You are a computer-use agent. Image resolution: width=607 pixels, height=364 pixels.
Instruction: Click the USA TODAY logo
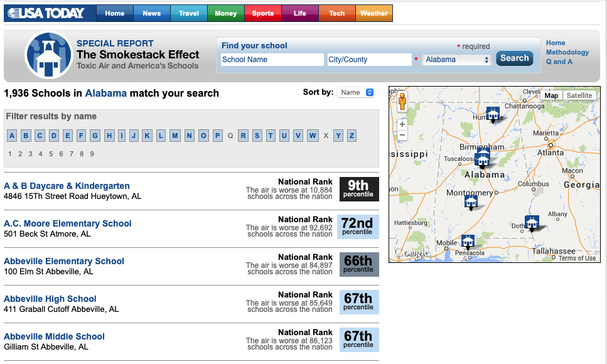tap(46, 13)
